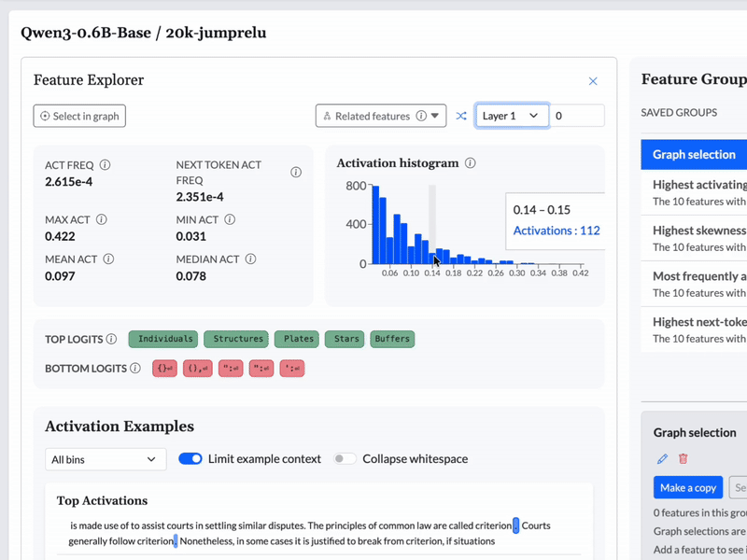Click the Select in graph button

click(x=79, y=116)
